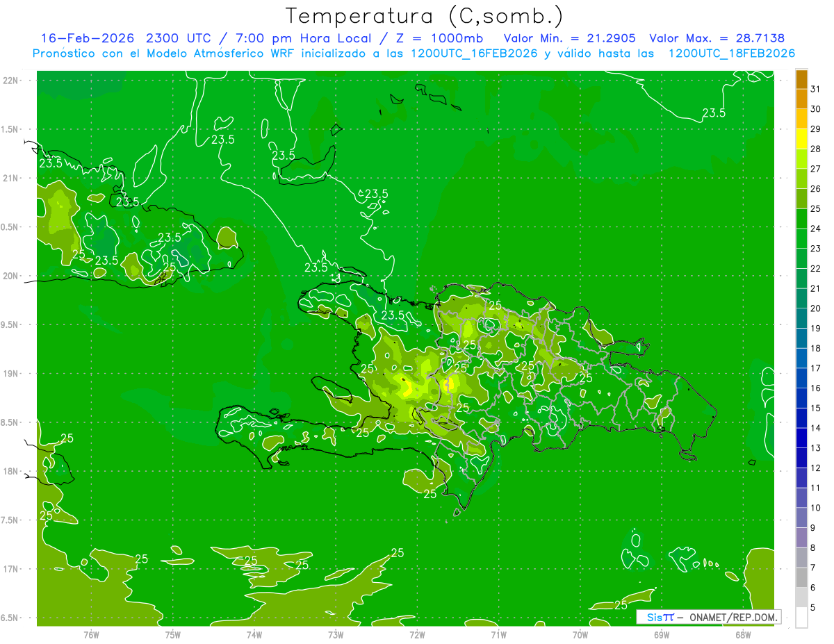Click the '70W' longitude axis label

pyautogui.click(x=580, y=635)
